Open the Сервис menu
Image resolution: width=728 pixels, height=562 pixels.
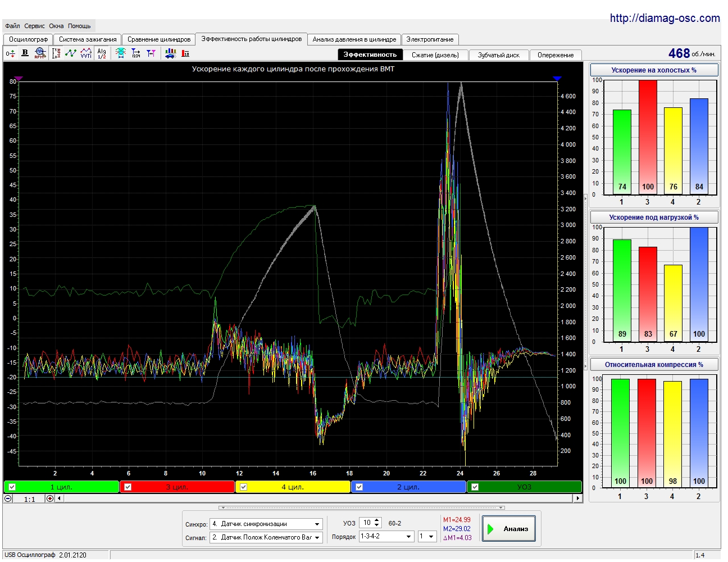click(34, 26)
